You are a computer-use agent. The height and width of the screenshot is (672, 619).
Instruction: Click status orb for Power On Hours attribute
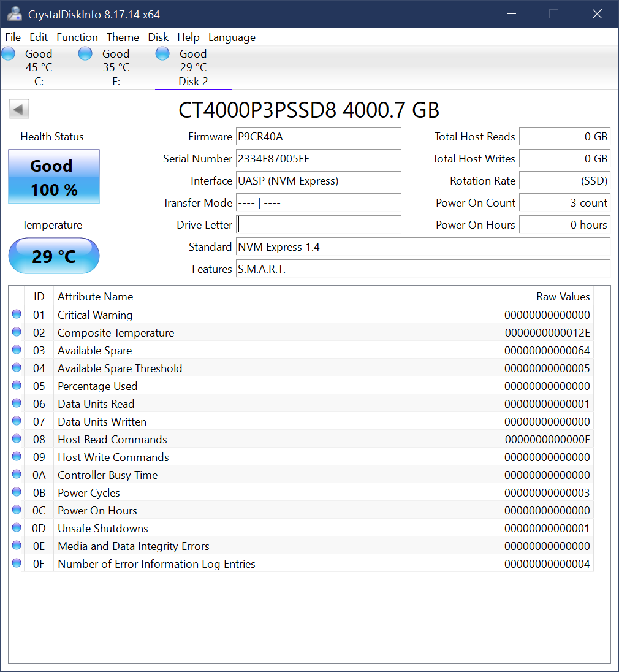point(17,510)
